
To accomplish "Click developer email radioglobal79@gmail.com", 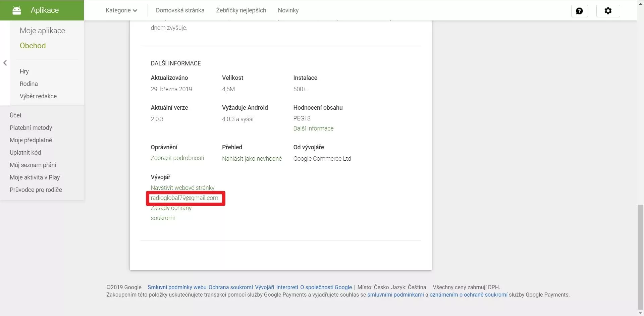I will pos(184,198).
